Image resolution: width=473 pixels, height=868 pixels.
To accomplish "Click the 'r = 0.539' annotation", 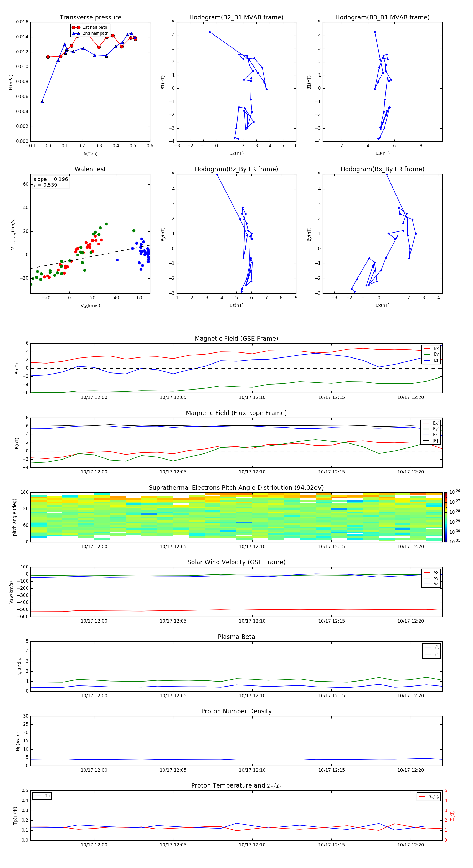I will pyautogui.click(x=45, y=185).
